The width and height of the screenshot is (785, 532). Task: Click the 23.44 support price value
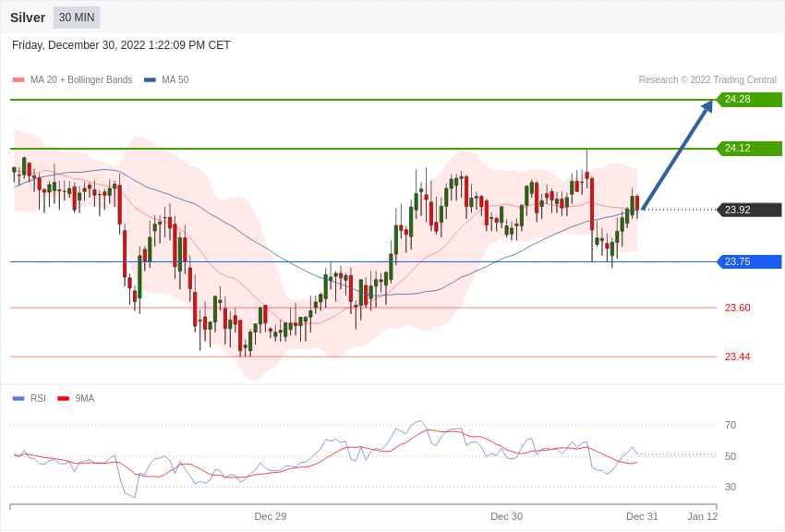coord(738,357)
